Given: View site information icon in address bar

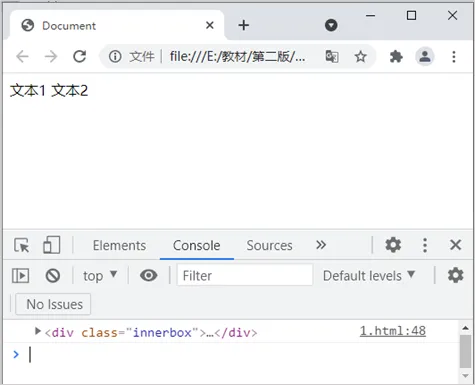Looking at the screenshot, I should 115,56.
